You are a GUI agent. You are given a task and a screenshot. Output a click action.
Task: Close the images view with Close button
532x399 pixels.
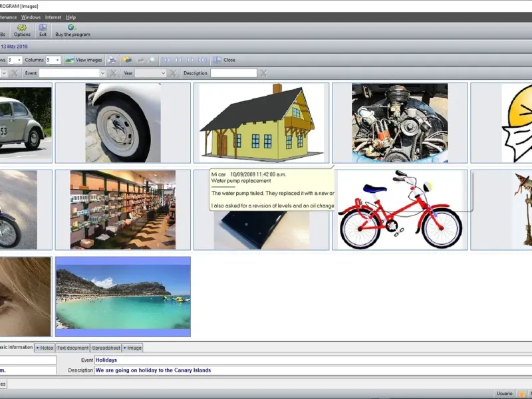pyautogui.click(x=224, y=60)
